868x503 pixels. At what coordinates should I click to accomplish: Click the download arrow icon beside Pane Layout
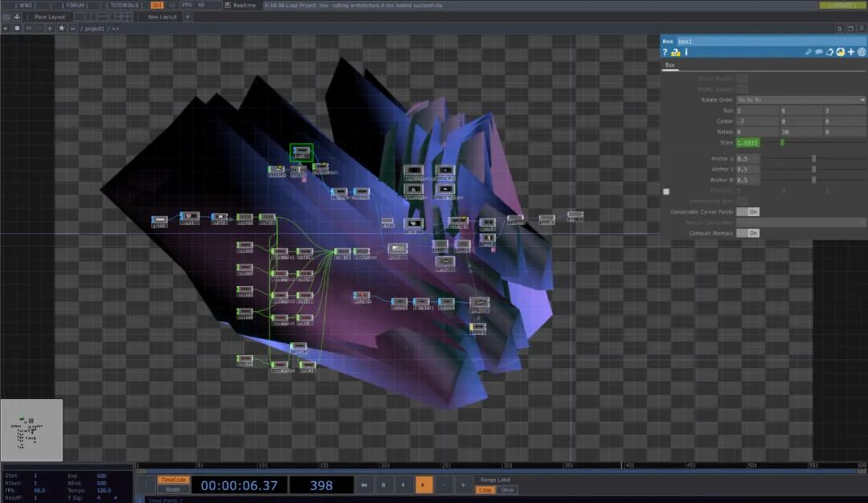17,17
